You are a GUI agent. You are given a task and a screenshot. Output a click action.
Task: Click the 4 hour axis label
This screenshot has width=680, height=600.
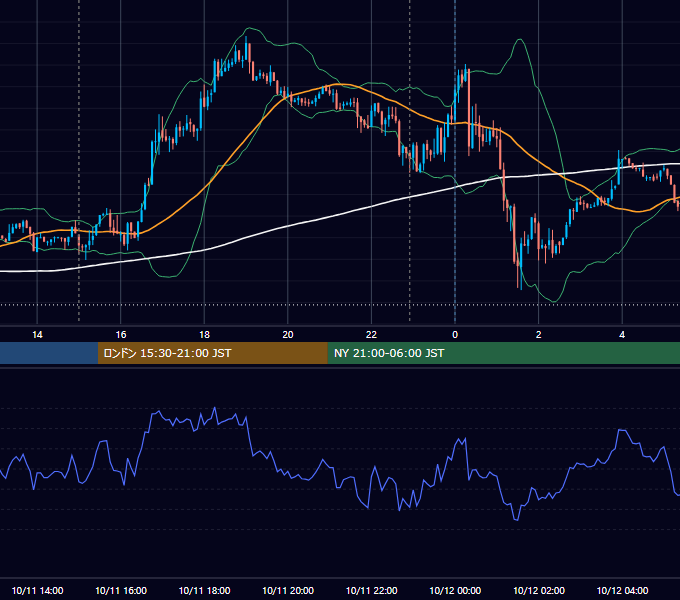622,335
